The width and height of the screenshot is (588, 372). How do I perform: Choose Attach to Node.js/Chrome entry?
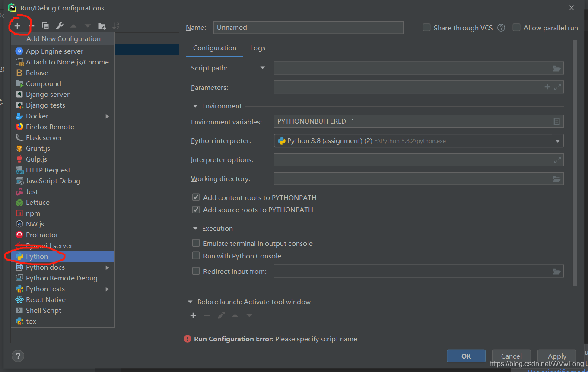pos(63,62)
